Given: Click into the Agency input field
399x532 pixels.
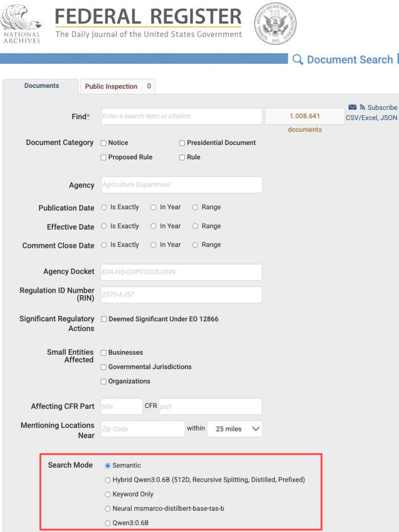Looking at the screenshot, I should (181, 185).
